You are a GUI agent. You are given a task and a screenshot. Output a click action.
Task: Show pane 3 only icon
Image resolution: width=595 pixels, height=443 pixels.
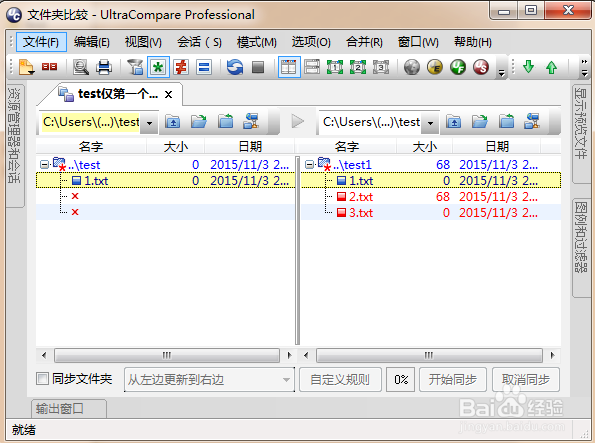tap(381, 67)
